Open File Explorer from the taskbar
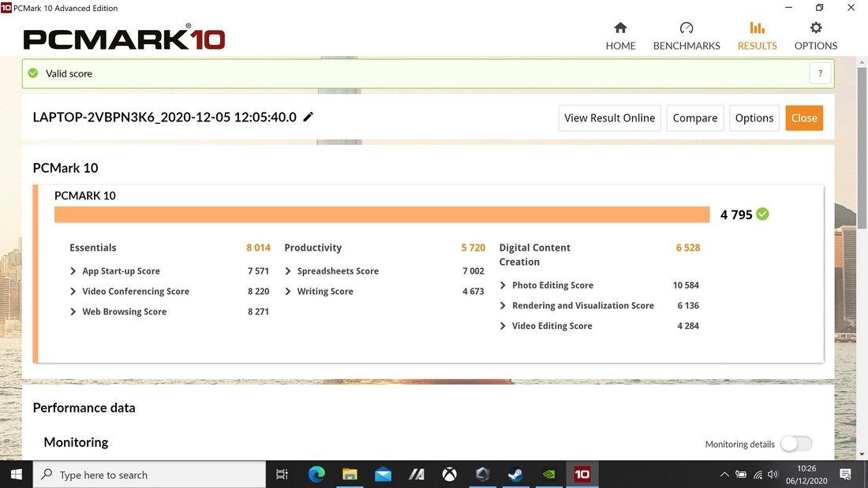 [350, 474]
